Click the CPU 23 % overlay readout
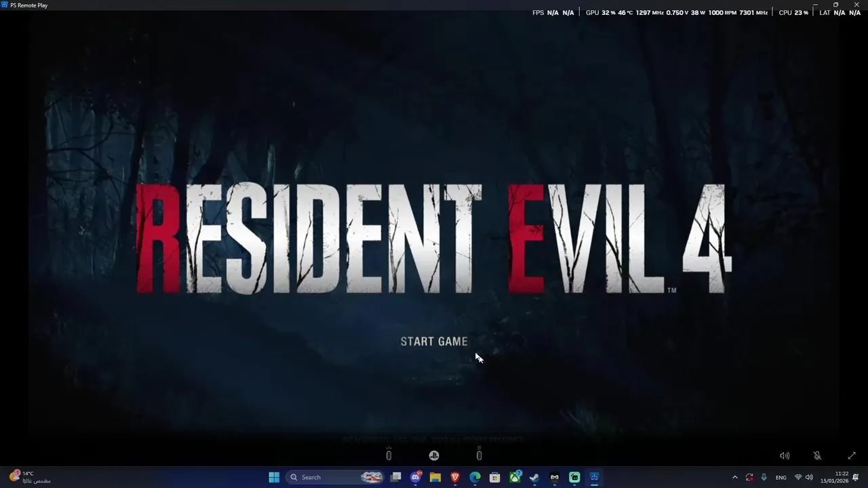Image resolution: width=868 pixels, height=488 pixels. tap(793, 13)
